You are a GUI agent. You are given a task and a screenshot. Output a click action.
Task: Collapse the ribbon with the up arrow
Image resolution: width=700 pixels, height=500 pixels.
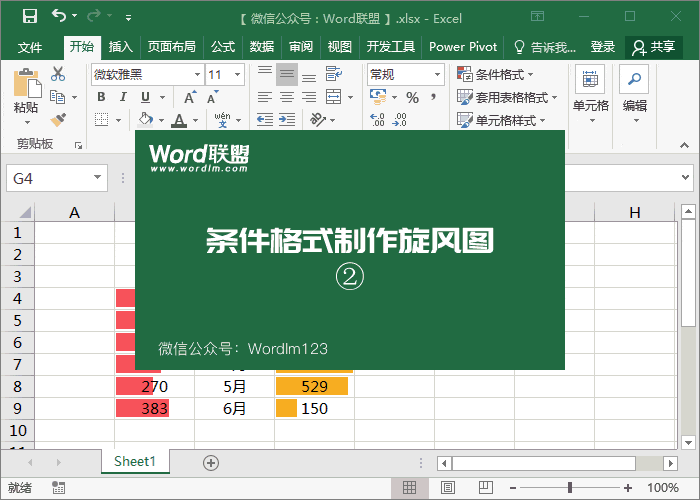684,145
